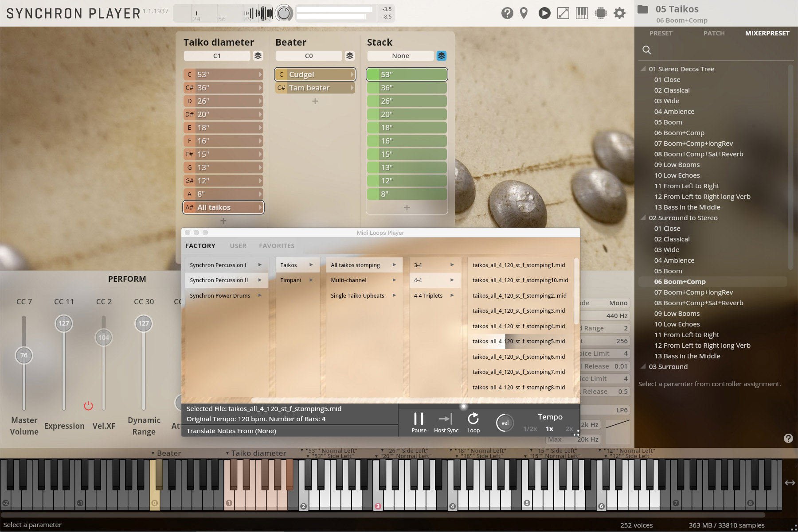Switch to the FAVORITES tab
The height and width of the screenshot is (532, 798).
[276, 245]
